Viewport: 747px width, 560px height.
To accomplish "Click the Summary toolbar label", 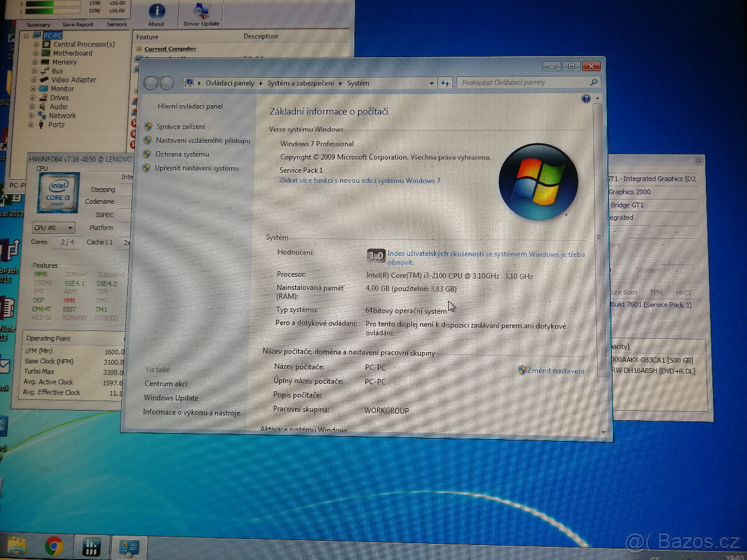I will coord(39,24).
